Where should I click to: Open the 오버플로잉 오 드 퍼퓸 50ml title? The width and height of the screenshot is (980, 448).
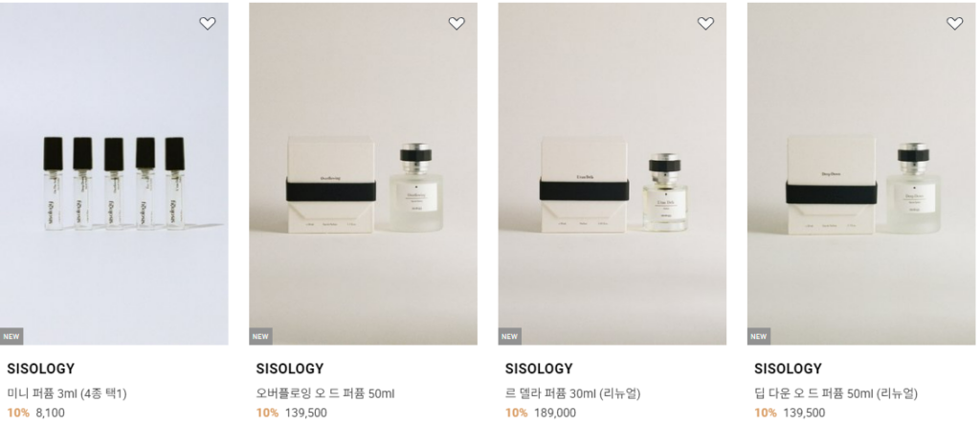point(325,393)
